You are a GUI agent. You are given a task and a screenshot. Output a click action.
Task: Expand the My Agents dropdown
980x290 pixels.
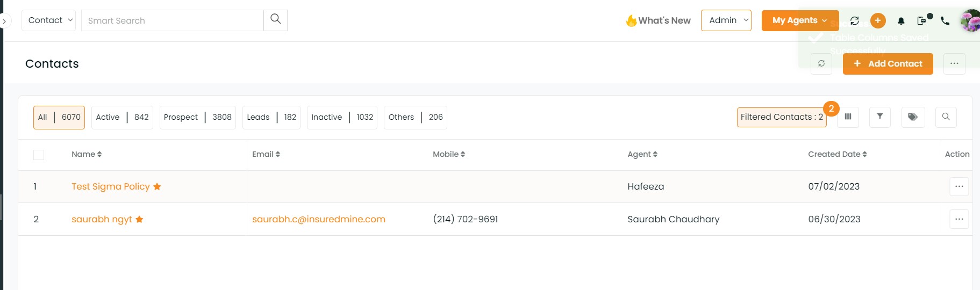[800, 20]
